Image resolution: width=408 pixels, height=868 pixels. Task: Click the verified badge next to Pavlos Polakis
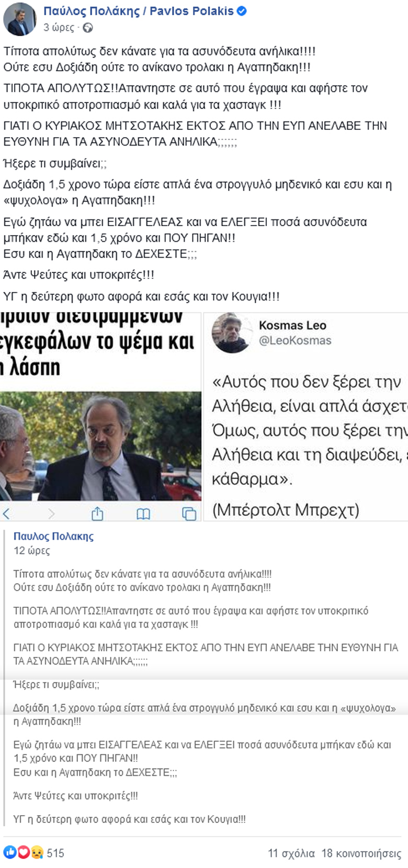[242, 11]
